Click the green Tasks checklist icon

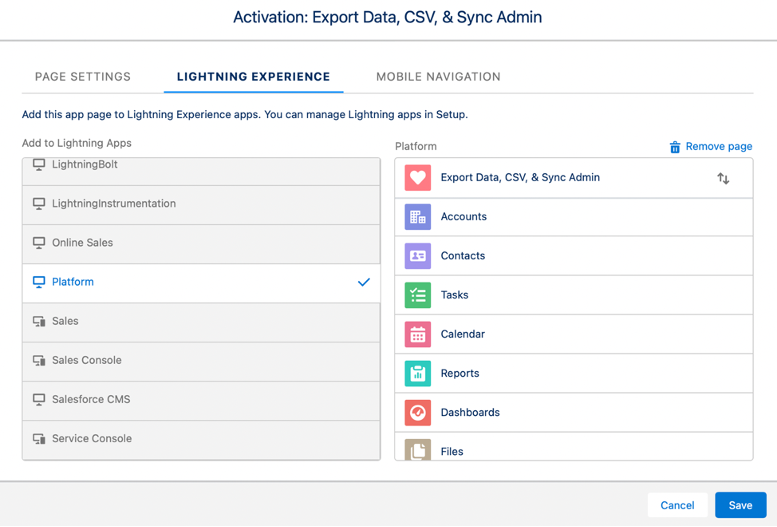(x=417, y=295)
